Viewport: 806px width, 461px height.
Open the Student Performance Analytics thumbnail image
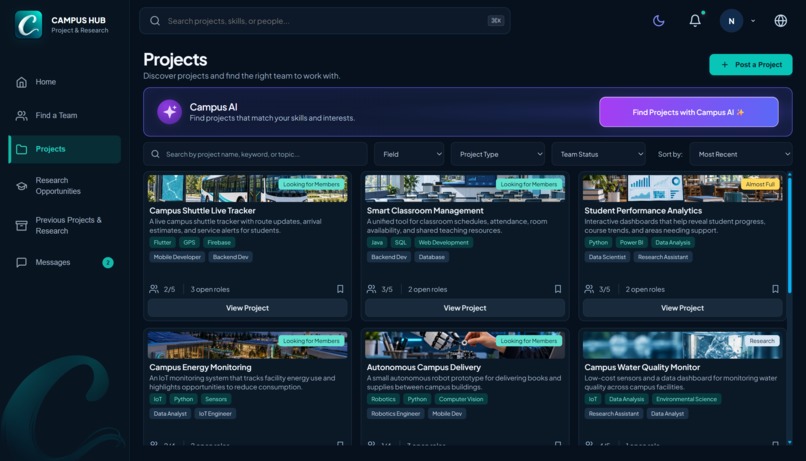[x=682, y=188]
